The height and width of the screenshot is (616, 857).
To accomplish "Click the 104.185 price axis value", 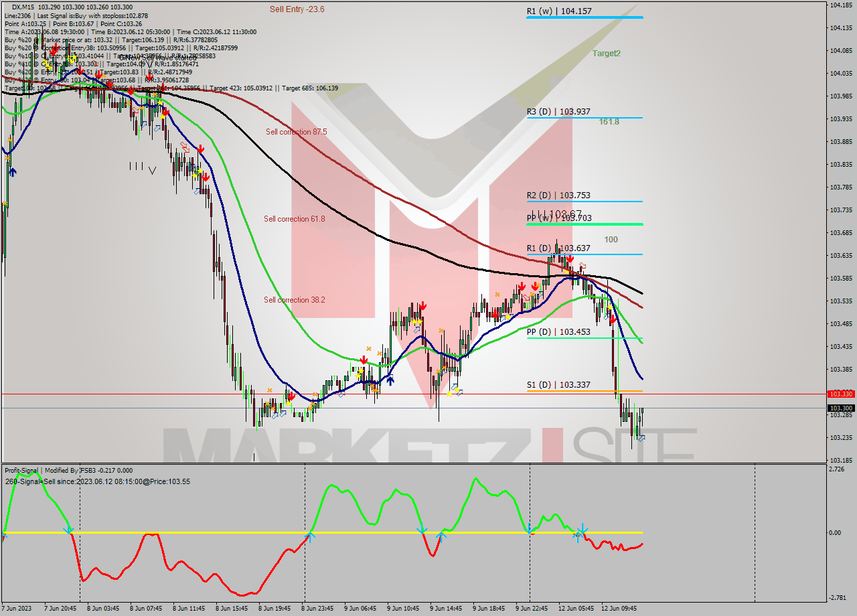I will point(840,5).
